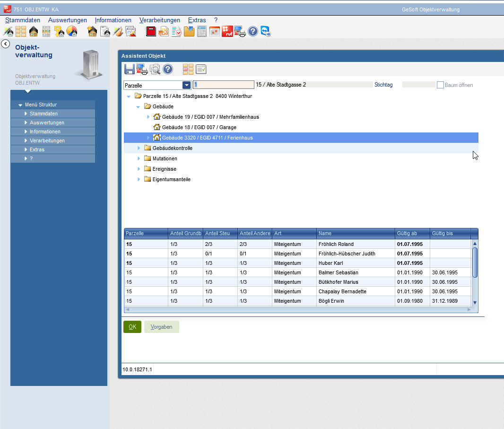The height and width of the screenshot is (429, 504).
Task: Collapse the left sidebar with the back arrow
Action: 6,44
